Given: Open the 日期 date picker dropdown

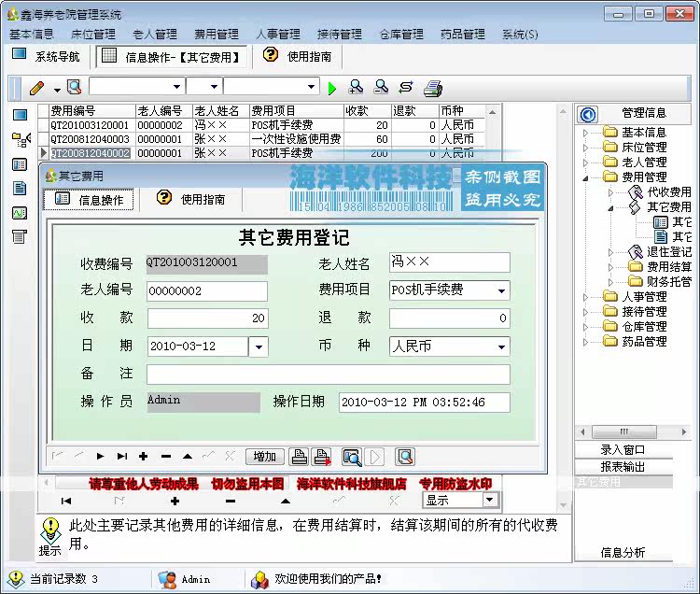Looking at the screenshot, I should pyautogui.click(x=259, y=346).
